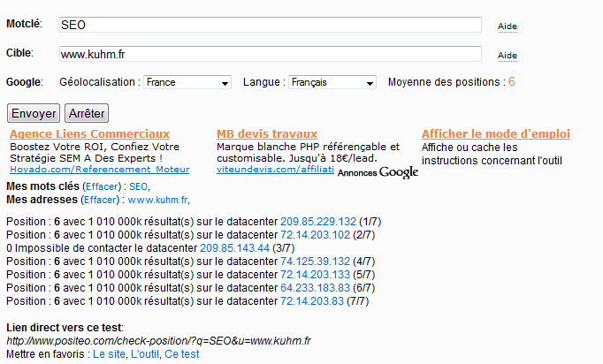Select the saved address www.kuhm.fr link

(157, 200)
